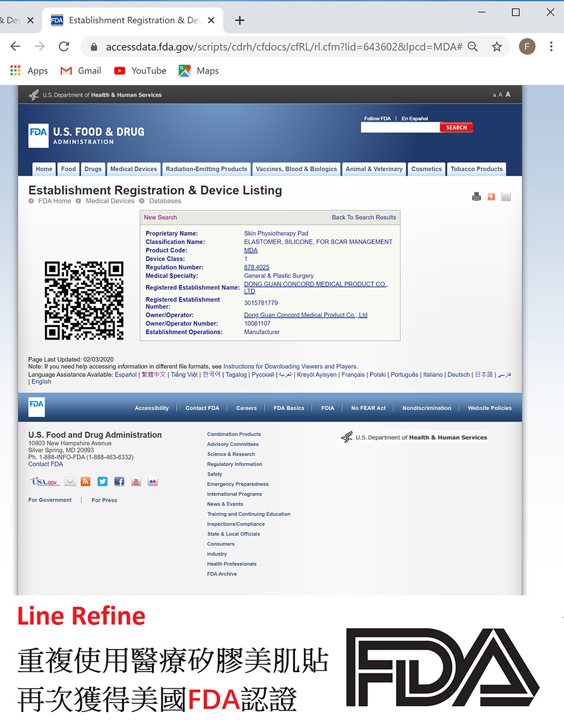Open the RSS feed icon in footer
564x728 pixels.
(85, 482)
